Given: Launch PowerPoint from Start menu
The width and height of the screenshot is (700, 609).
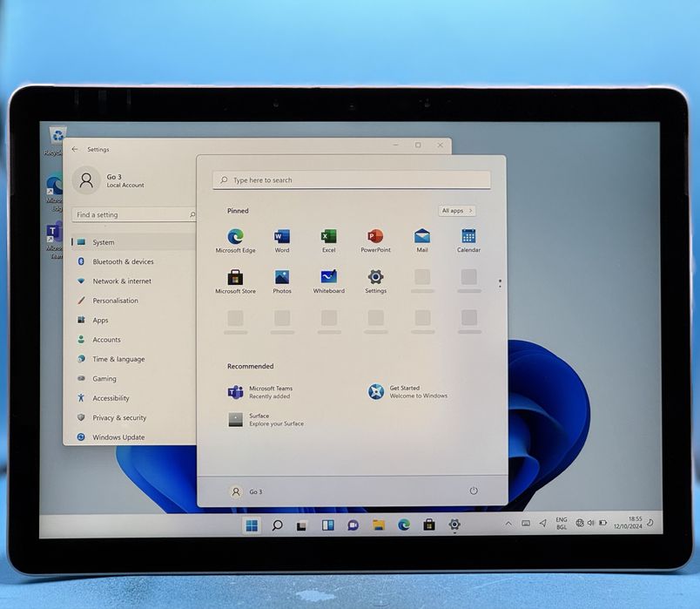Looking at the screenshot, I should click(x=375, y=240).
